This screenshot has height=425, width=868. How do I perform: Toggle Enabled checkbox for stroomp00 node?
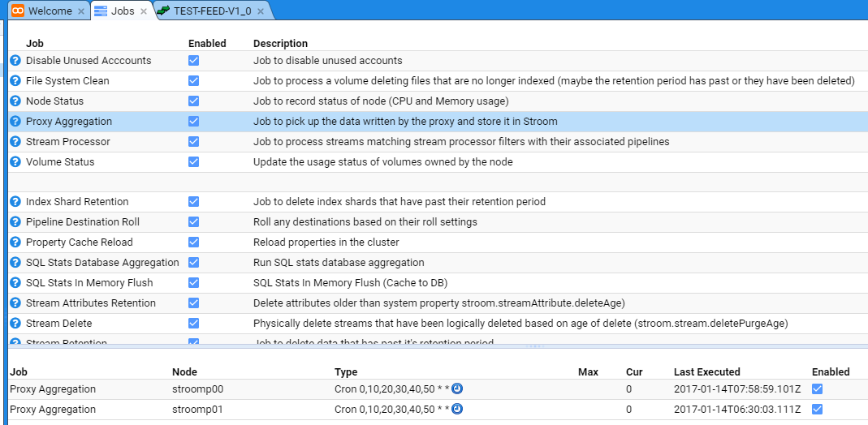pos(818,389)
